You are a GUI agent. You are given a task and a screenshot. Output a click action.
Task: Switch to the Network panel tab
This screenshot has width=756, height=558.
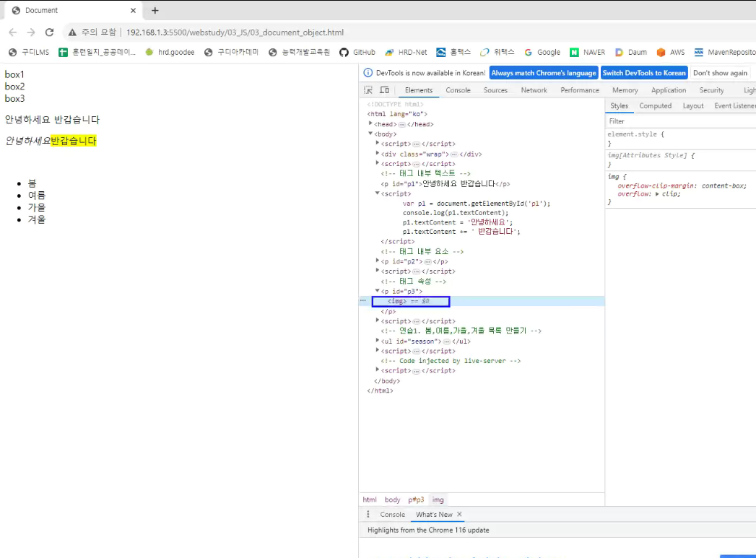tap(534, 90)
